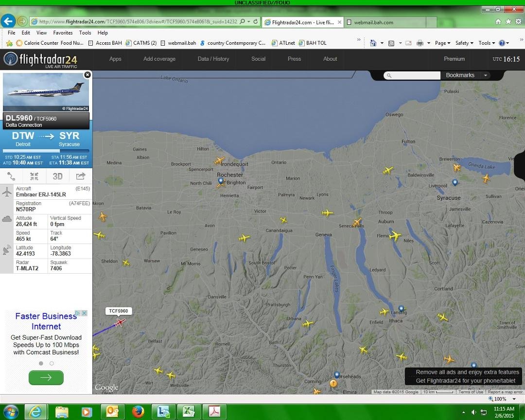Open the File menu
The width and height of the screenshot is (525, 420).
[11, 33]
